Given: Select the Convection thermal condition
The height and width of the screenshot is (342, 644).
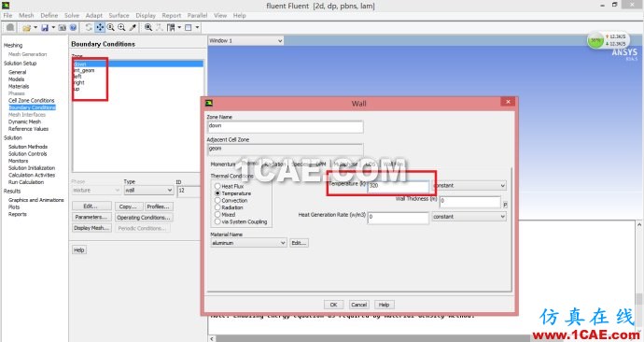Looking at the screenshot, I should (217, 201).
